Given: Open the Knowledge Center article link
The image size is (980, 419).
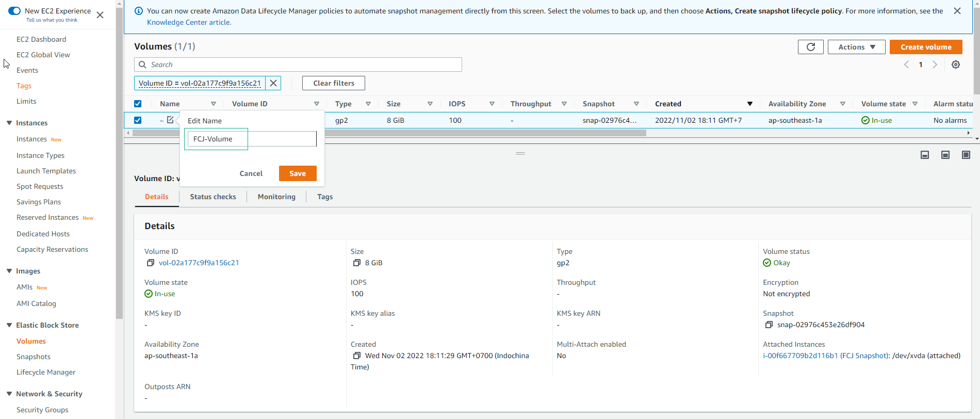Looking at the screenshot, I should point(189,22).
